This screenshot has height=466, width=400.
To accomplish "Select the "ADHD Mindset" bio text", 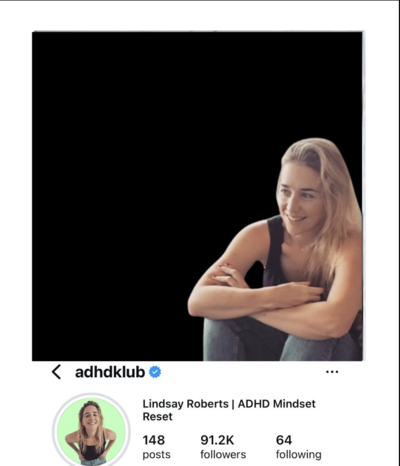I will click(x=277, y=404).
